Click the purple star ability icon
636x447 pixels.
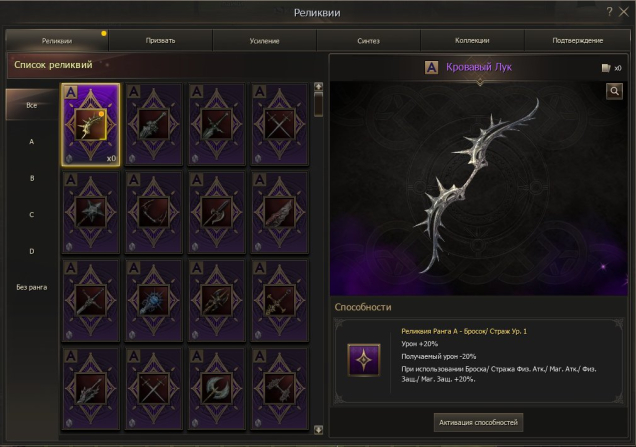(x=364, y=360)
